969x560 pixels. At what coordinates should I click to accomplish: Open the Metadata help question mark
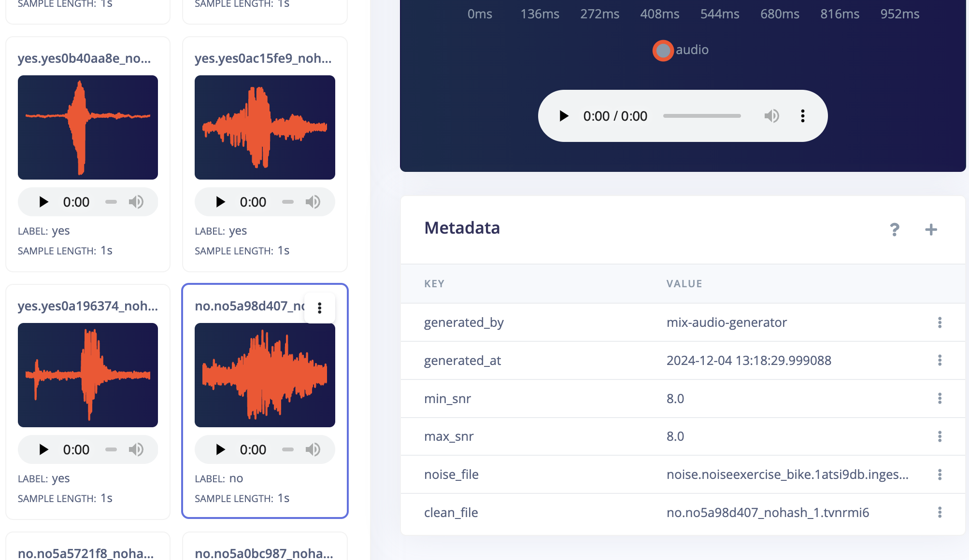(895, 229)
